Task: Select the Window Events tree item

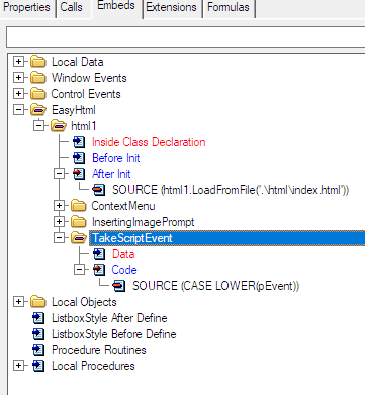Action: 89,78
